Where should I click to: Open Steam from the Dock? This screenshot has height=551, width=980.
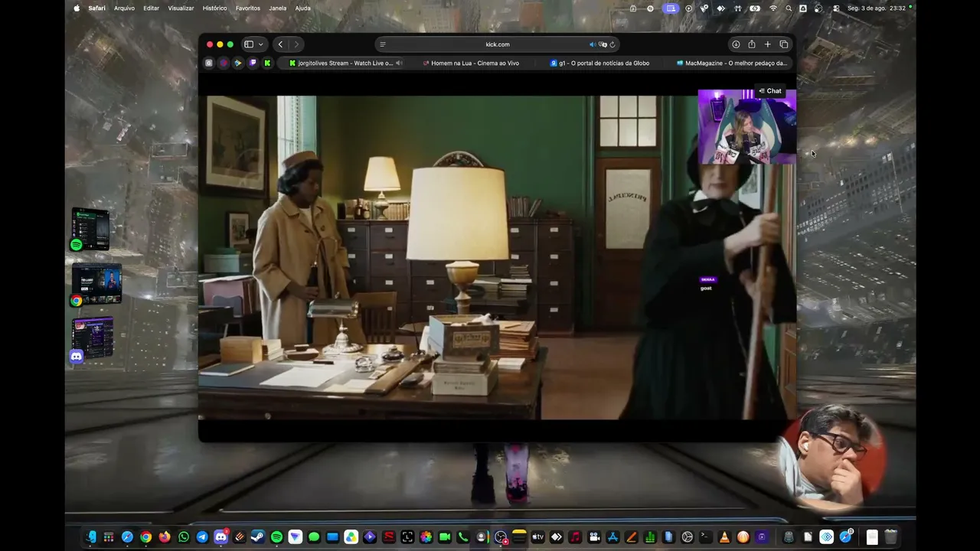pyautogui.click(x=258, y=537)
